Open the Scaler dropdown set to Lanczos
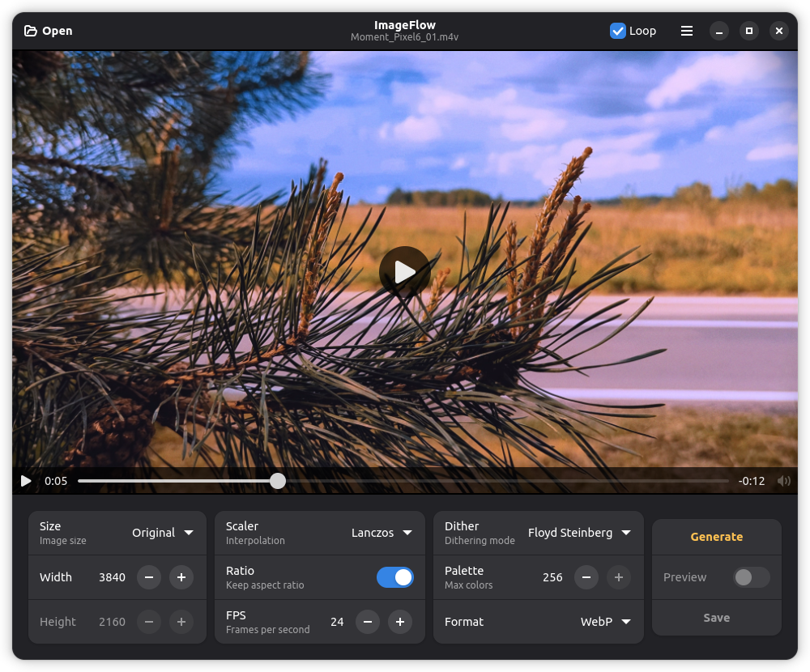 click(382, 533)
